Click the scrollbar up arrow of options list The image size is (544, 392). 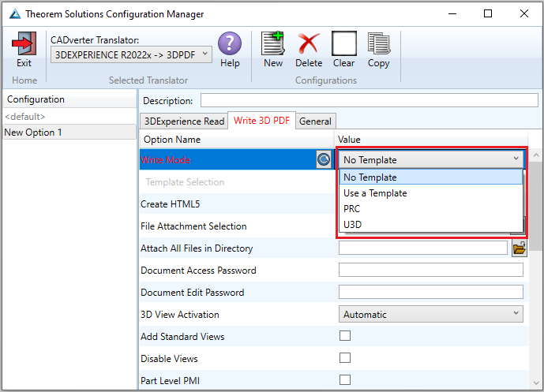point(536,155)
